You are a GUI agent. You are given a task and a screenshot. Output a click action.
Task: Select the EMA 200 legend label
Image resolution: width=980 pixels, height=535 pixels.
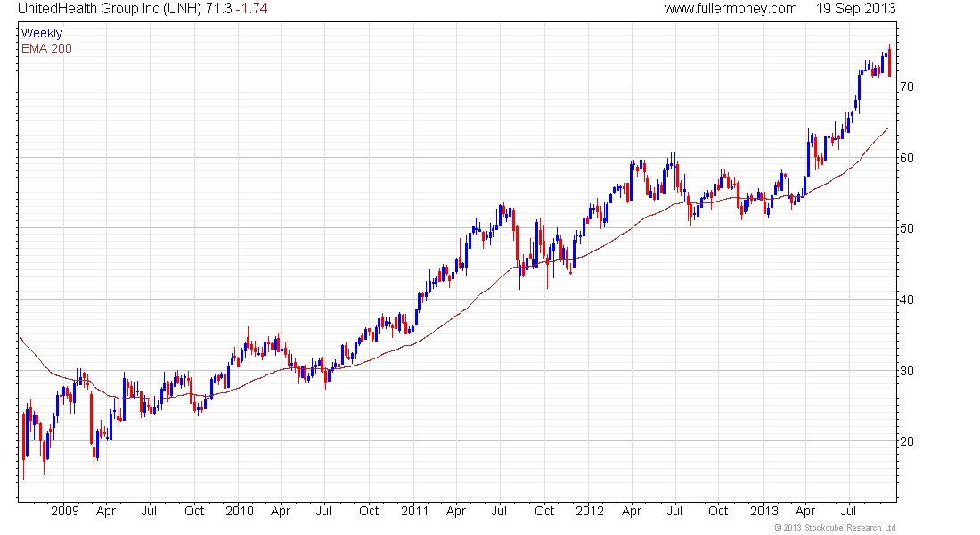[x=46, y=48]
